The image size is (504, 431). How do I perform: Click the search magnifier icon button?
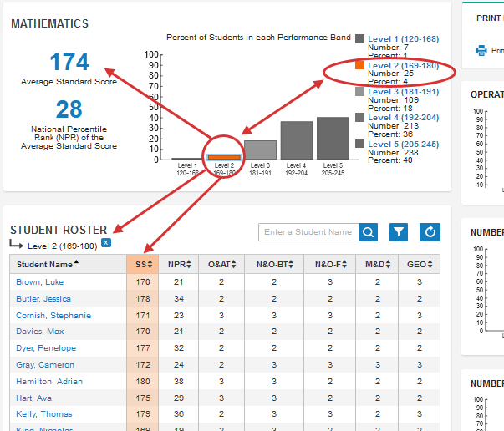pyautogui.click(x=368, y=232)
